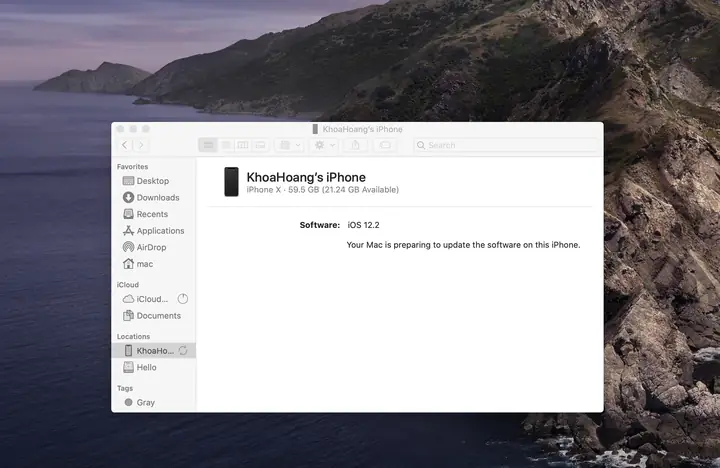Go forward with the right chevron button
The image size is (720, 468).
tap(141, 145)
